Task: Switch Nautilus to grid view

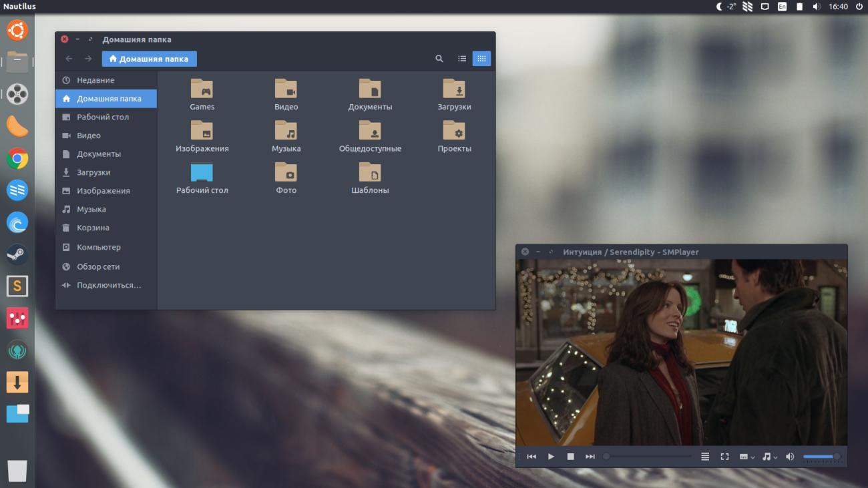Action: pos(481,59)
